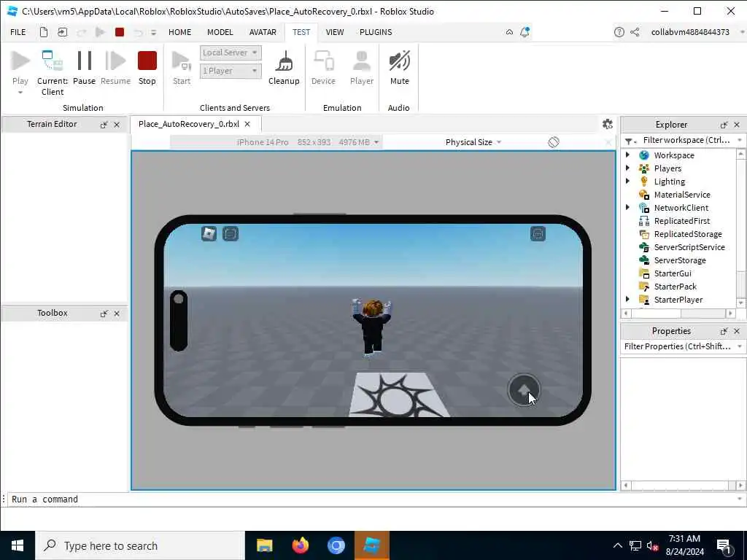Screen dimensions: 747x560
Task: Click the help question mark icon
Action: click(619, 32)
